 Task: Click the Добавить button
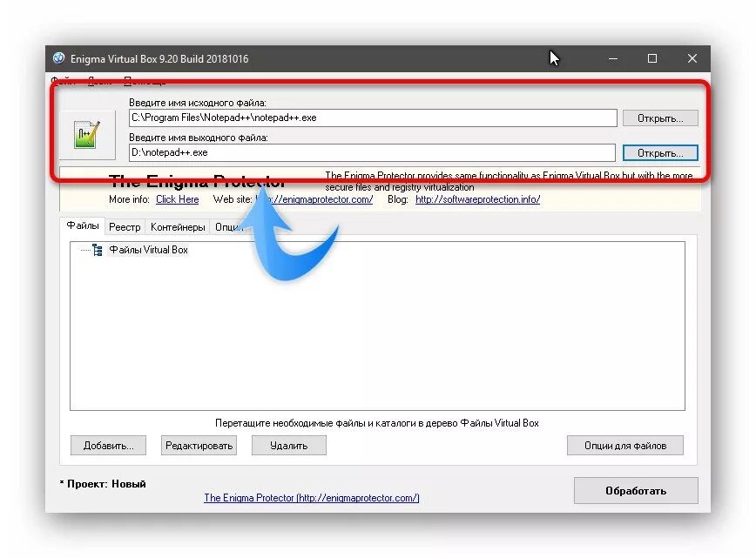coord(109,446)
